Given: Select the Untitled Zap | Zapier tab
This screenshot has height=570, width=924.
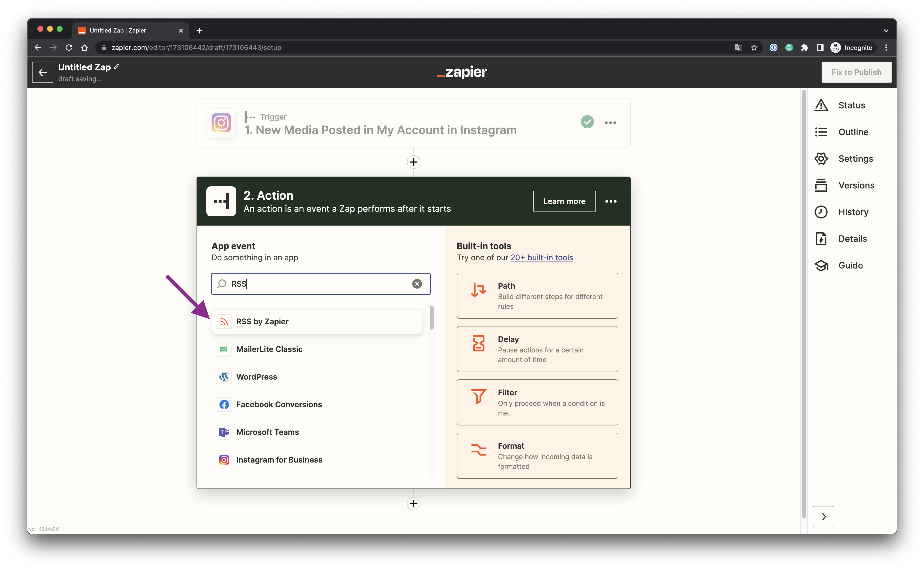Looking at the screenshot, I should (130, 31).
